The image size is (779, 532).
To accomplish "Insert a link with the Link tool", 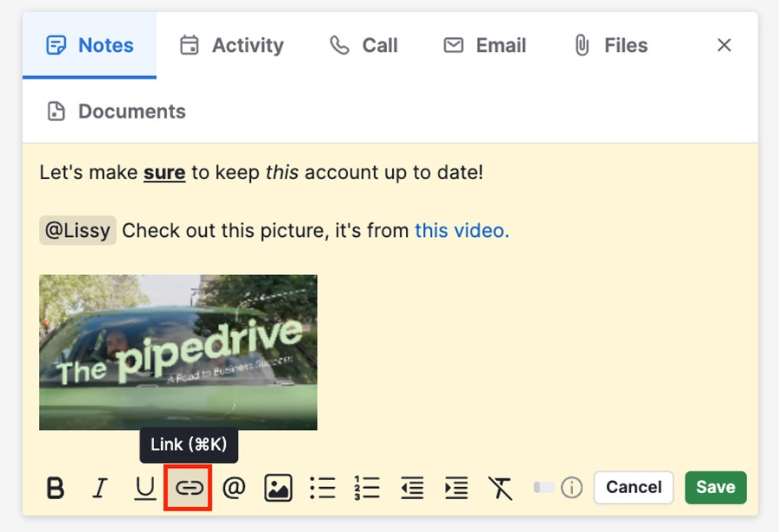I will 189,487.
